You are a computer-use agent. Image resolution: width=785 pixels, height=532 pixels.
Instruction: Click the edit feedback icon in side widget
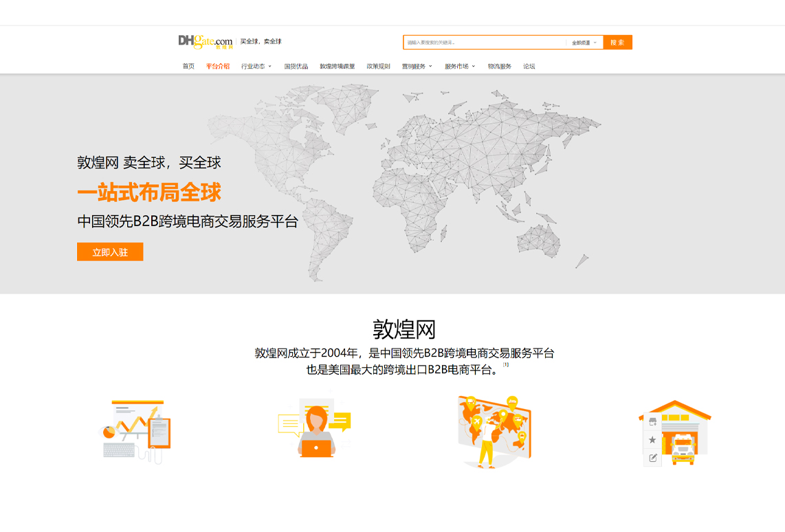[x=652, y=458]
